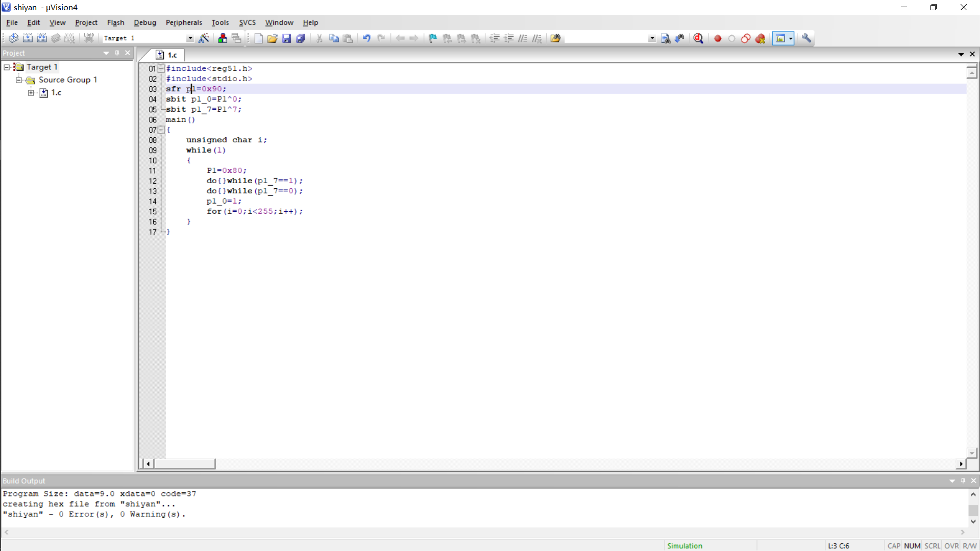Toggle pin on Project panel
This screenshot has width=980, height=551.
click(x=117, y=53)
